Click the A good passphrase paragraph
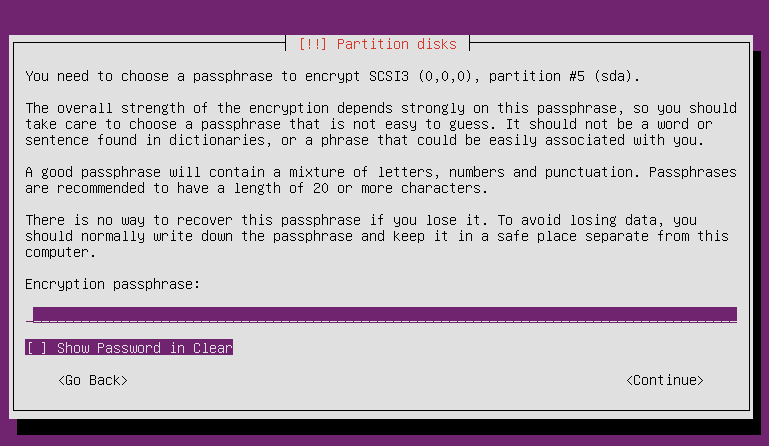 point(381,180)
